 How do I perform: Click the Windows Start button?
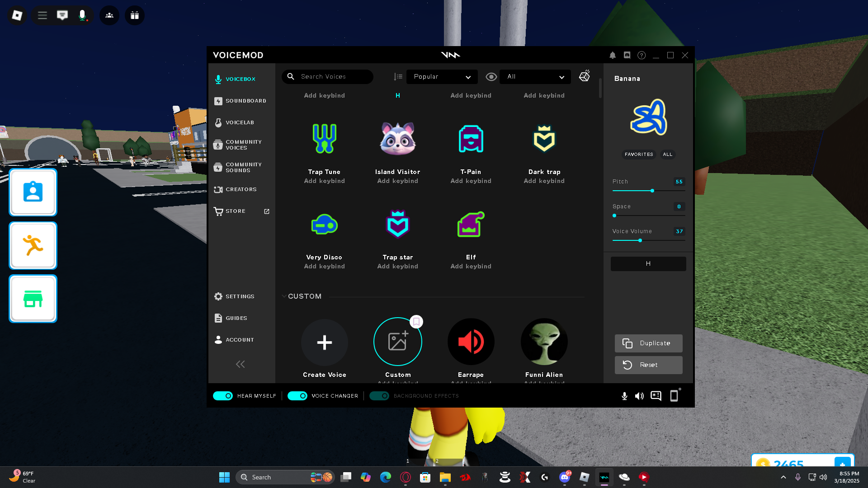[x=224, y=477]
